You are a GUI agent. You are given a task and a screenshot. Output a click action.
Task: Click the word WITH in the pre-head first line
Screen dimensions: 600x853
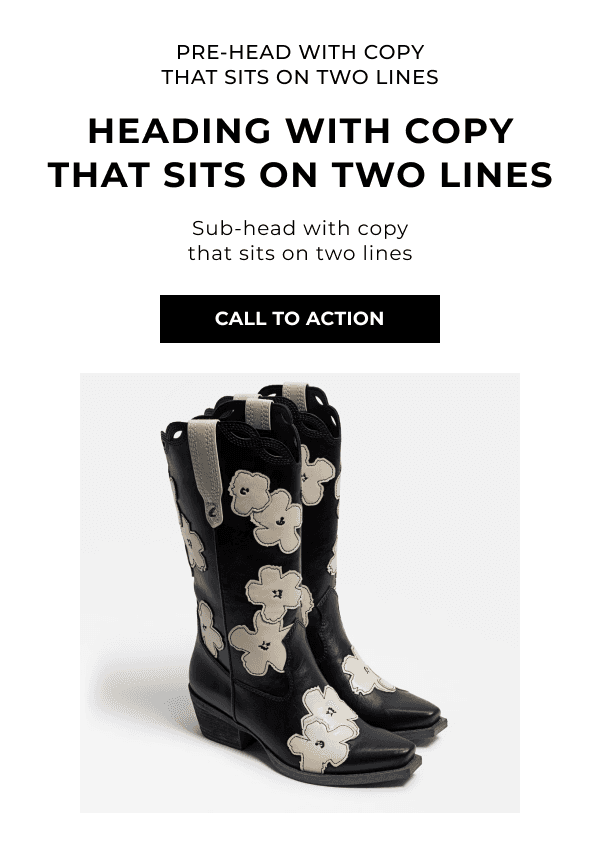click(x=327, y=52)
